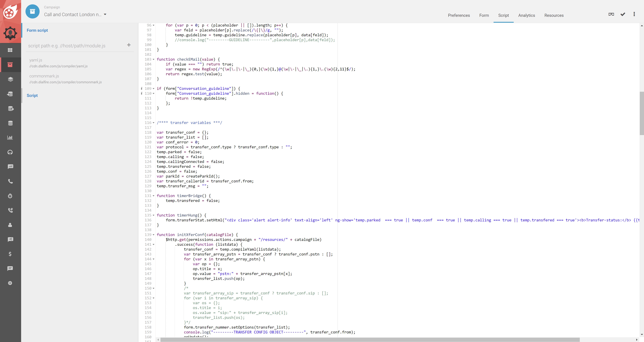Open the stopwatch timer sidebar icon
This screenshot has height=342, width=644.
pyautogui.click(x=10, y=196)
